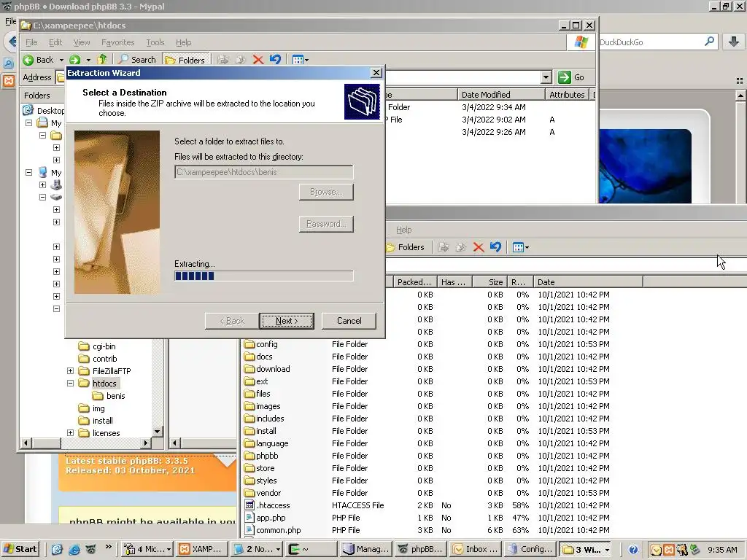Click the Undo icon in zip window toolbar
747x560 pixels.
point(496,247)
